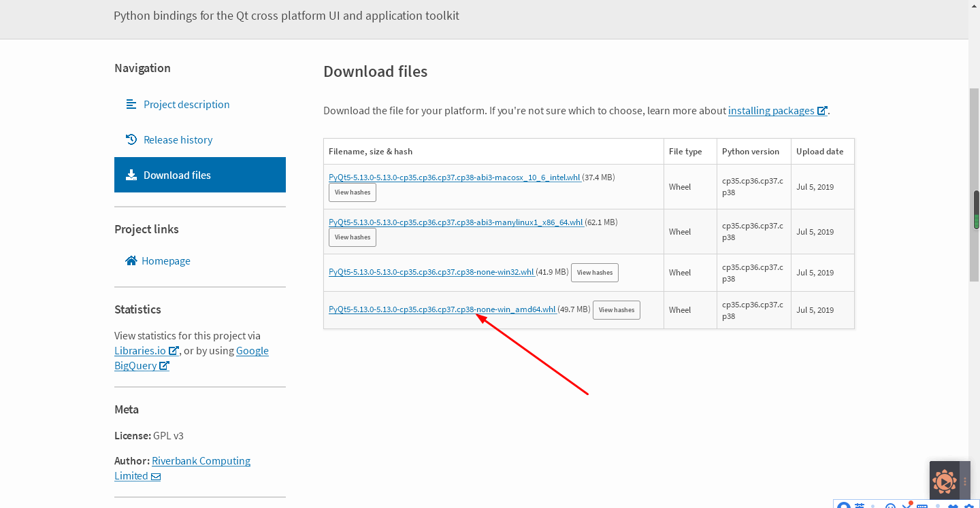Screen dimensions: 980x508
Task: Click the '(62.1 MB)' file size text
Action: [602, 222]
